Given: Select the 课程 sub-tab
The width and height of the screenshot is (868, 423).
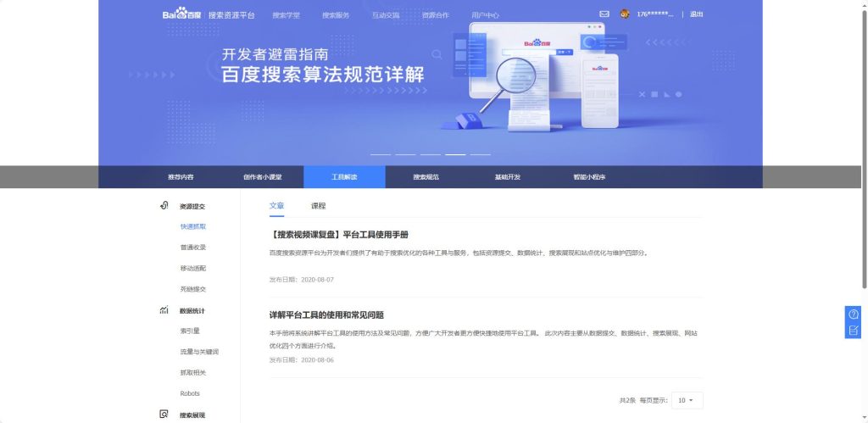Looking at the screenshot, I should point(319,206).
